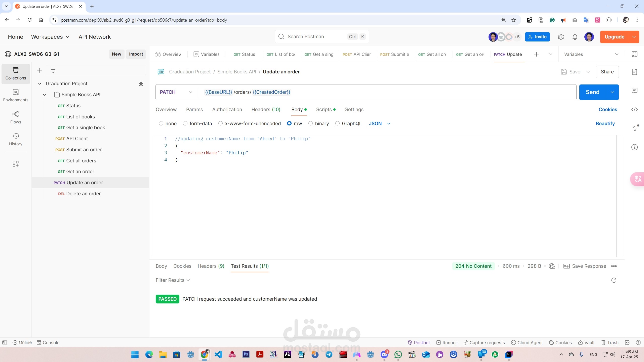Viewport: 644px width, 362px height.
Task: Refresh the test results icon
Action: [614, 280]
